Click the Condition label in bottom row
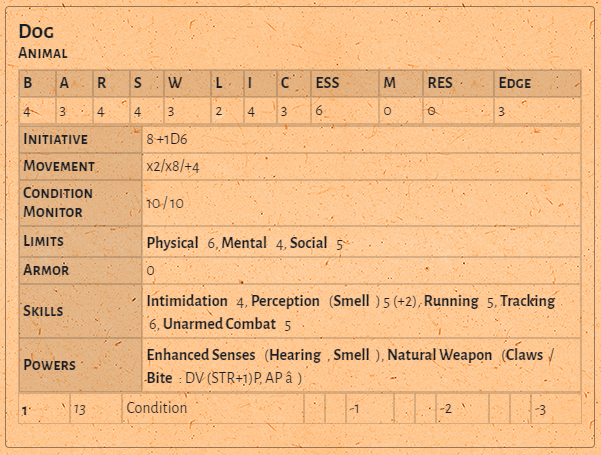This screenshot has height=455, width=601. coord(156,408)
